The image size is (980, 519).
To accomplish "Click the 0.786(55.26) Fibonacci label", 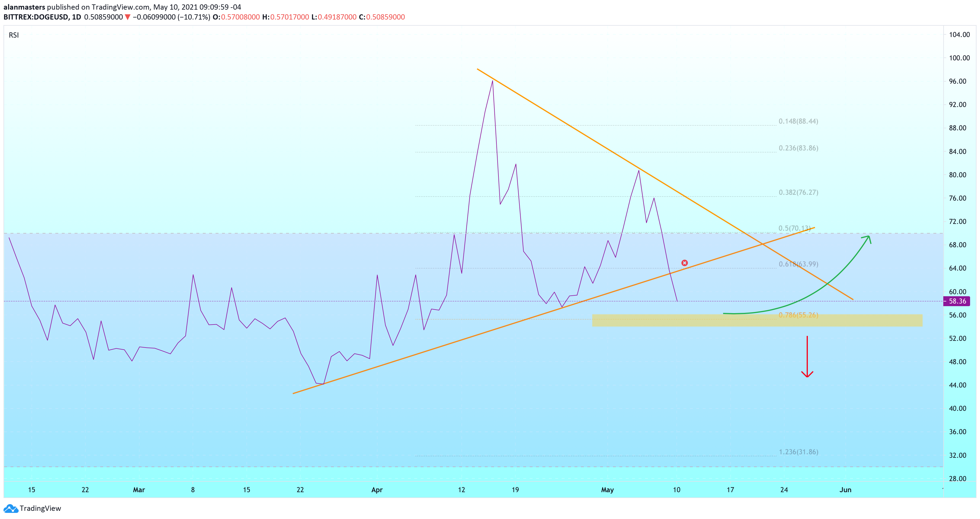I will (x=798, y=315).
